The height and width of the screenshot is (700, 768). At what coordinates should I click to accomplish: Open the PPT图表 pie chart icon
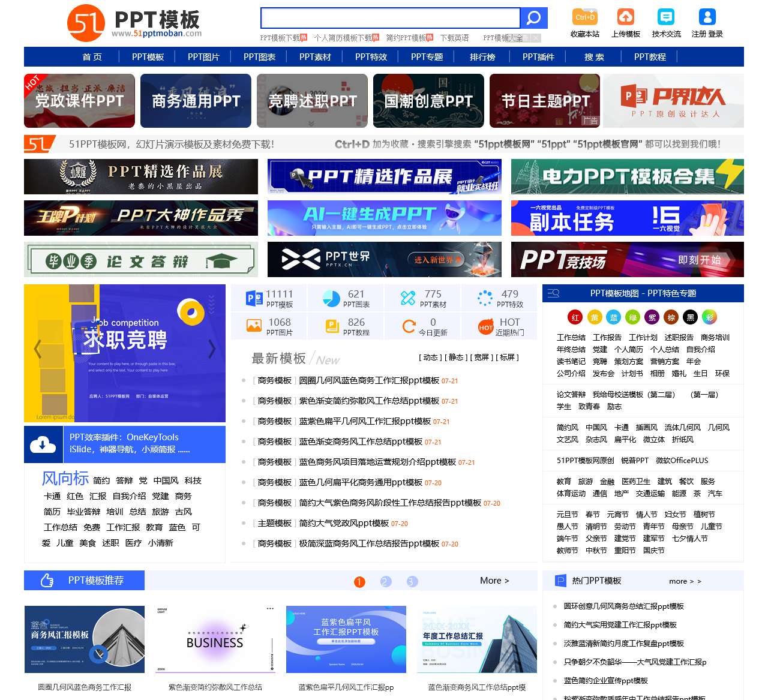pos(331,298)
